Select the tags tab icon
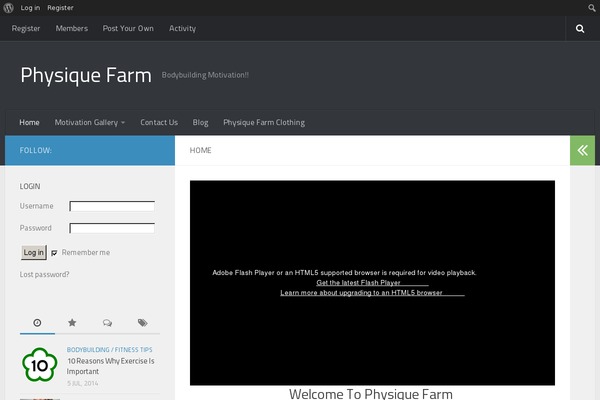600x400 pixels. click(x=142, y=323)
